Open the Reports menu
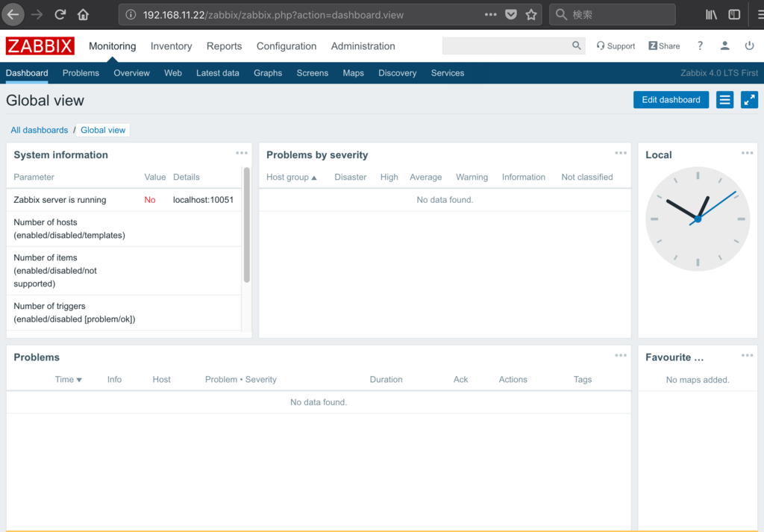The image size is (764, 532). point(224,46)
